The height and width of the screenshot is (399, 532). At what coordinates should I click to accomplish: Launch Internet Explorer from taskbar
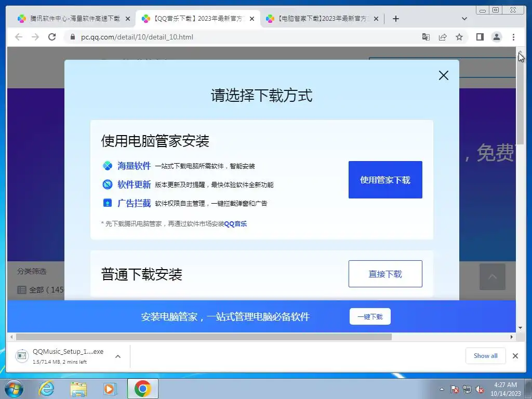(x=46, y=389)
